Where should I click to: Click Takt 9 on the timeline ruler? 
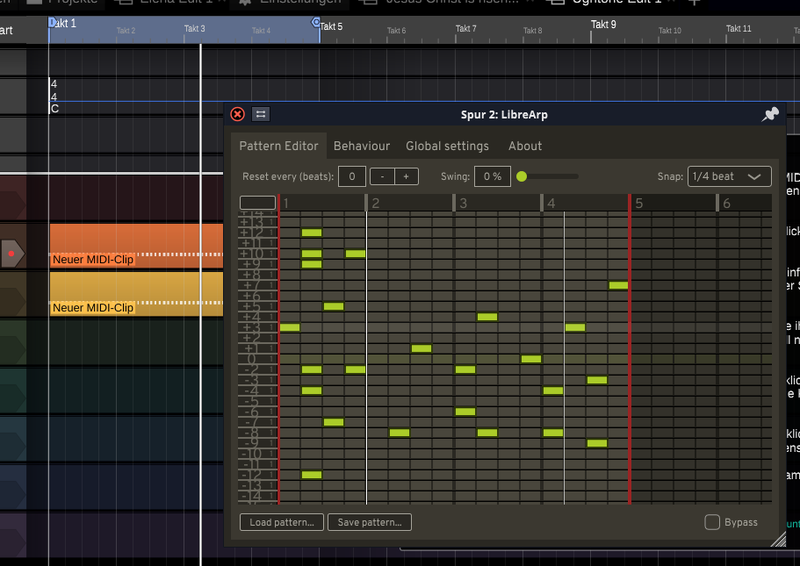click(603, 24)
